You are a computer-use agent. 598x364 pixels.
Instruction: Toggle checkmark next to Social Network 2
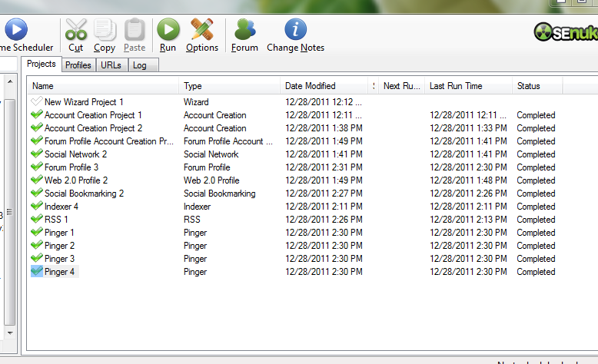click(x=37, y=154)
